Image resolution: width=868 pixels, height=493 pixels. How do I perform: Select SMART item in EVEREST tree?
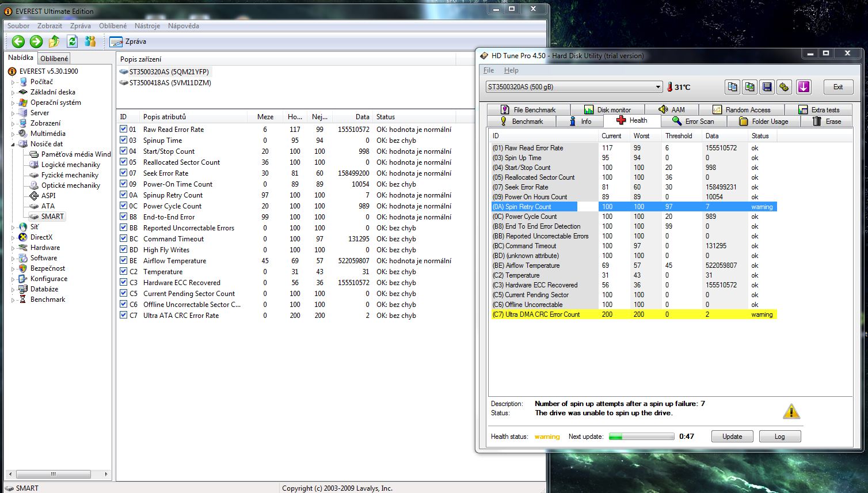(52, 217)
